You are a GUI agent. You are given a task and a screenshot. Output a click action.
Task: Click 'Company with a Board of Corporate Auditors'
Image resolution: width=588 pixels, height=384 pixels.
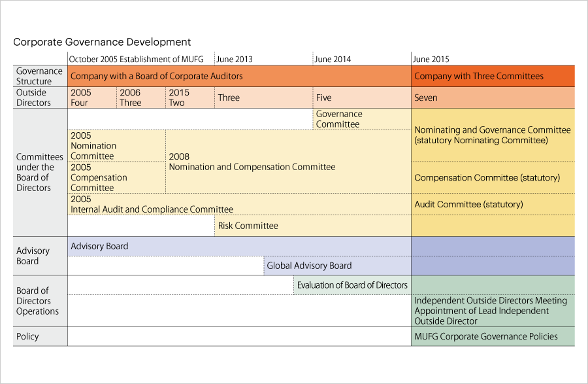click(x=239, y=76)
